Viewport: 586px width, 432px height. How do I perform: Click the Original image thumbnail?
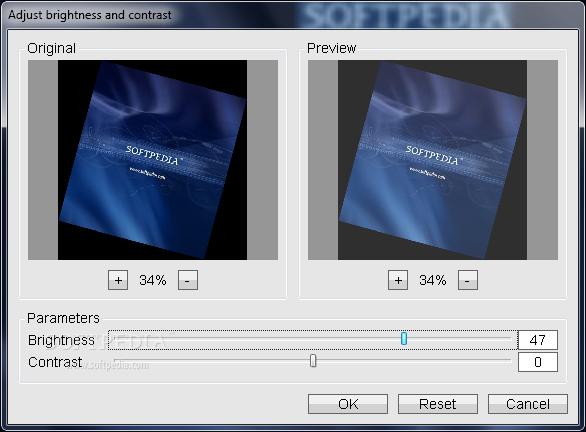[x=152, y=160]
